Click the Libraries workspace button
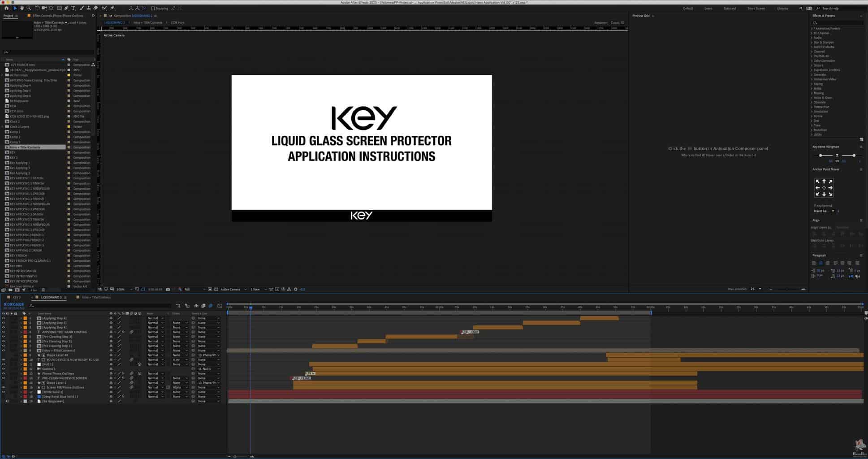This screenshot has width=868, height=459. (782, 9)
